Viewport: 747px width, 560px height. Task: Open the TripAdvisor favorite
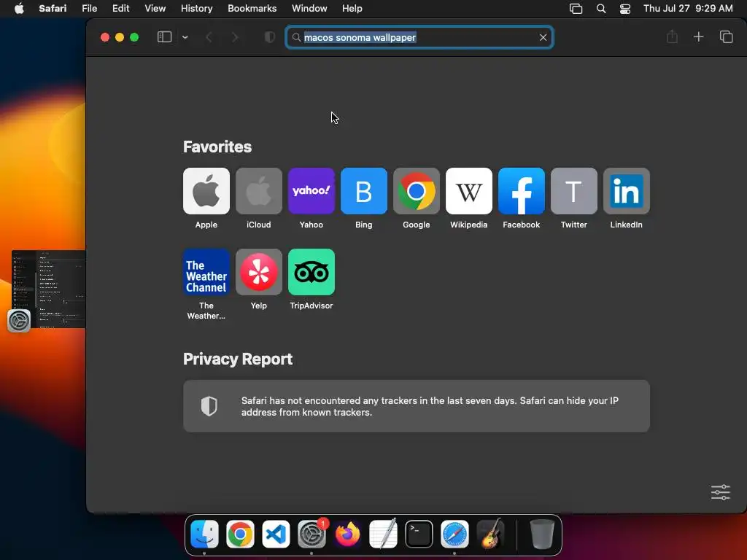click(311, 272)
